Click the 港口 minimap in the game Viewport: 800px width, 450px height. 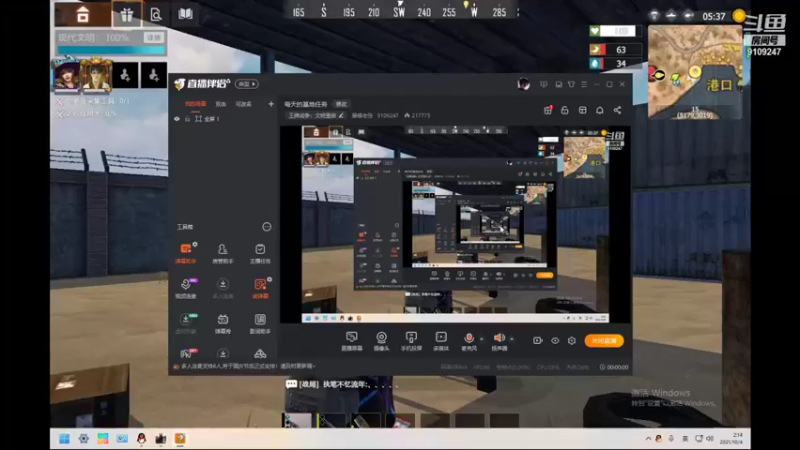tap(695, 72)
